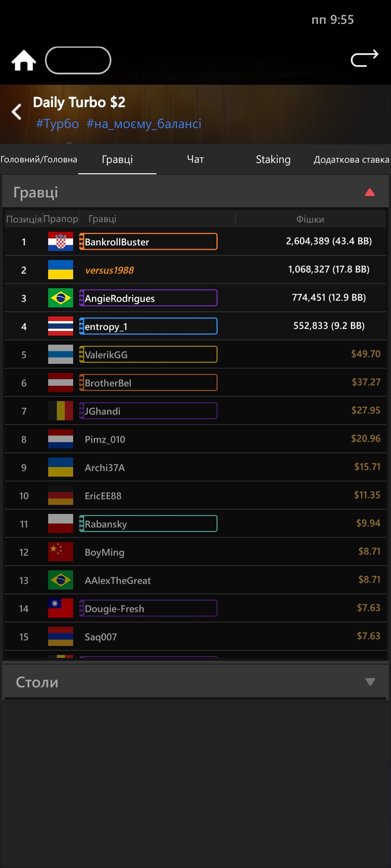
Task: Collapse the Гравці section with red arrow
Action: 369,192
